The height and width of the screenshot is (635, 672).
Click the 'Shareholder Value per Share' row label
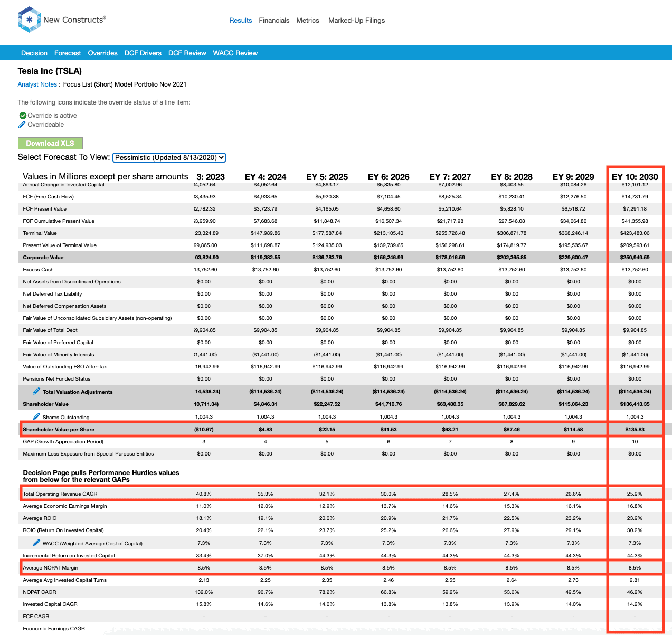pyautogui.click(x=59, y=430)
